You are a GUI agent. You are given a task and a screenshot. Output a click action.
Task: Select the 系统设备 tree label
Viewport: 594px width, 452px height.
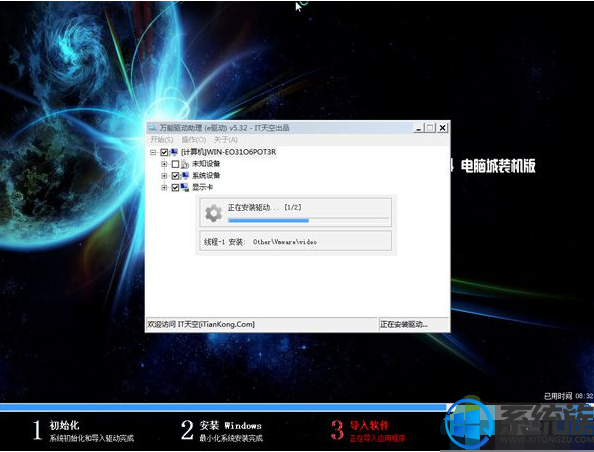pos(206,176)
